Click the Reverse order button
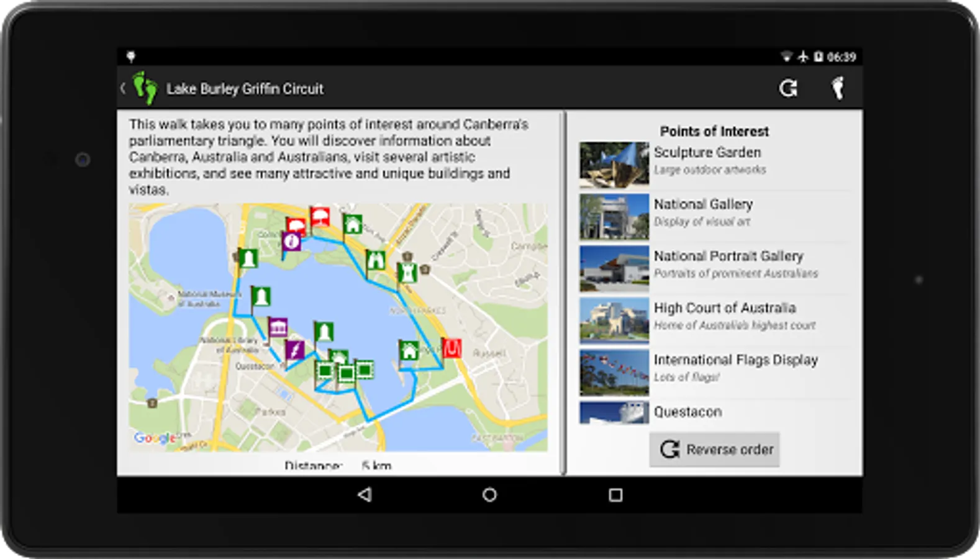The height and width of the screenshot is (559, 980). [714, 449]
